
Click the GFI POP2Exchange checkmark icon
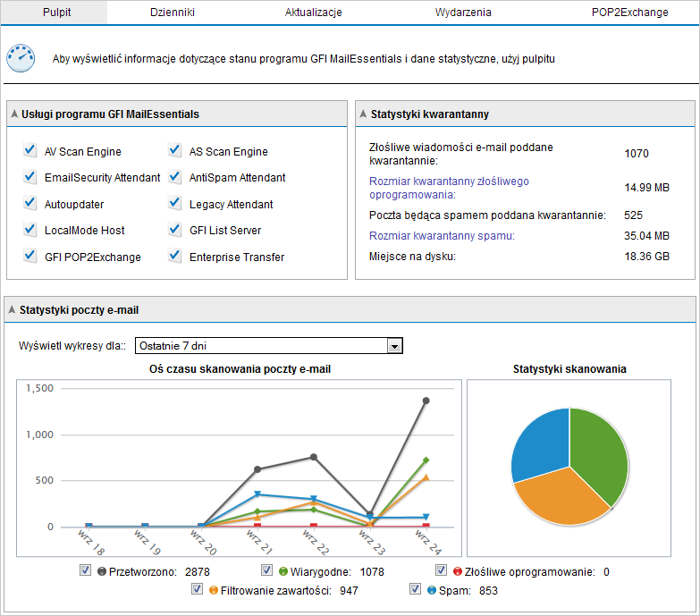click(x=30, y=257)
